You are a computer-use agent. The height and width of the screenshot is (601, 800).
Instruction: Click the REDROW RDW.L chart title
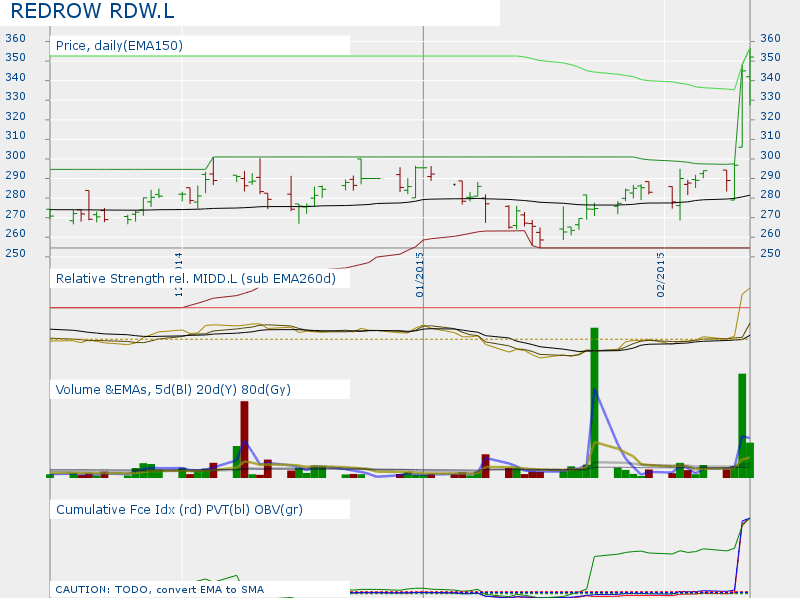click(92, 11)
